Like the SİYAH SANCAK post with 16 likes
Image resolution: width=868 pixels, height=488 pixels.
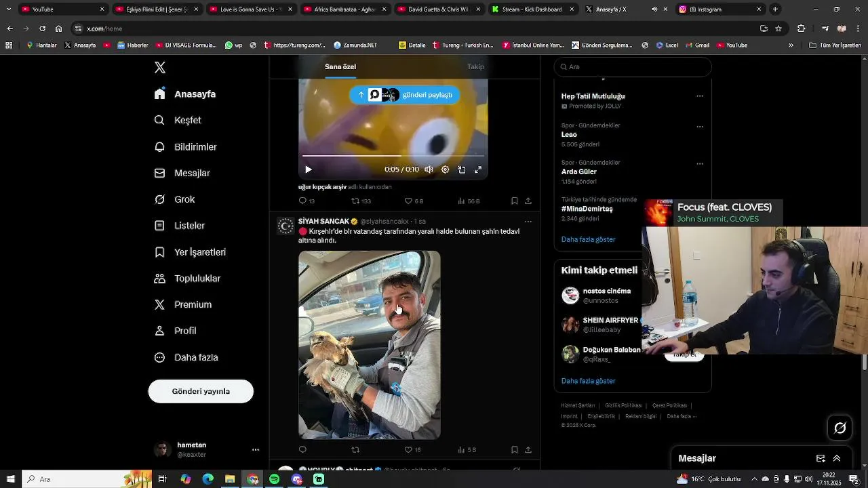[413, 449]
